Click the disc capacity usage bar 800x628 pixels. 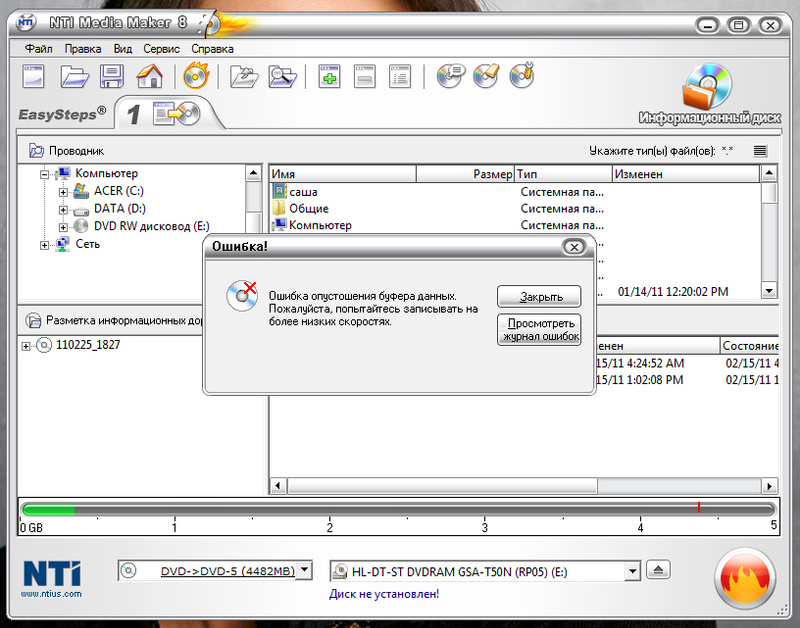coord(398,509)
